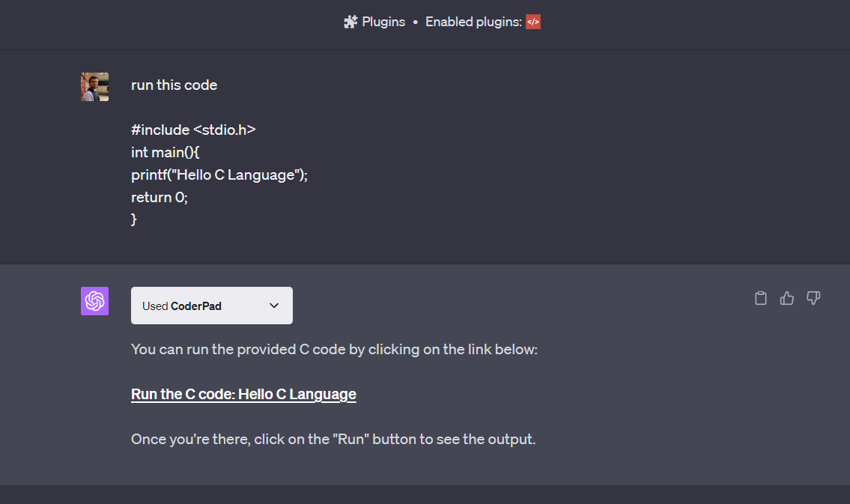Click the '#include <stdio.h>' code line
Screen dimensions: 850x504
point(193,130)
